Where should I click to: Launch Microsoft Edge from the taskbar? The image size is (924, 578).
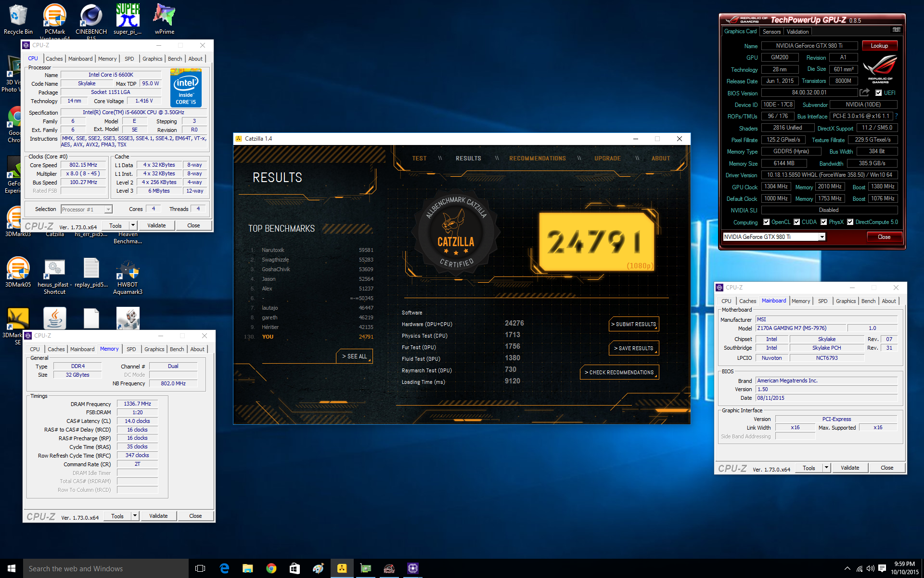pos(224,568)
